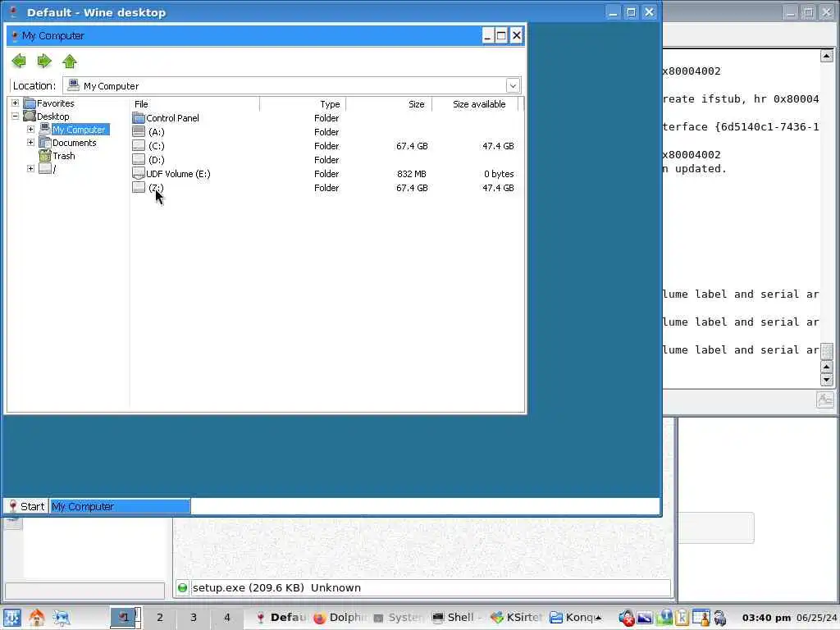Switch to virtual desktop 4
The height and width of the screenshot is (630, 840).
coord(227,618)
